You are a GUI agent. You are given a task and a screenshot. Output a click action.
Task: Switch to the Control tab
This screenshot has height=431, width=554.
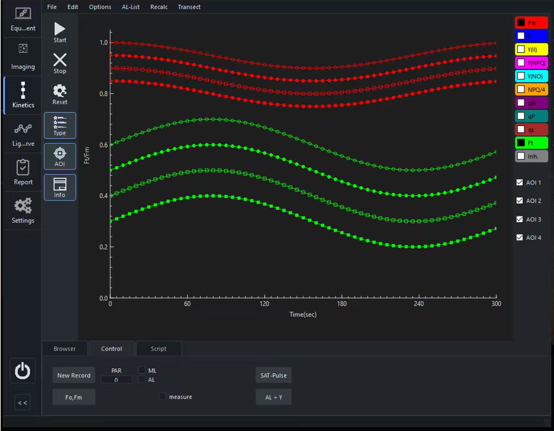pos(112,349)
